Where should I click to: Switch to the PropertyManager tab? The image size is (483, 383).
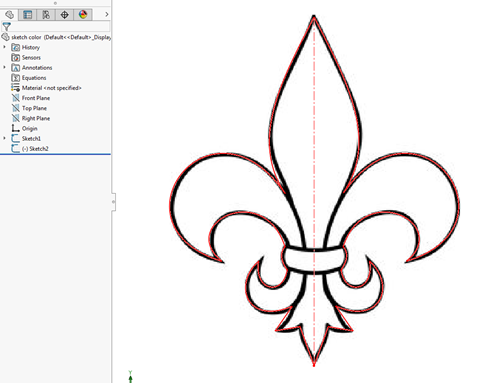(x=27, y=15)
